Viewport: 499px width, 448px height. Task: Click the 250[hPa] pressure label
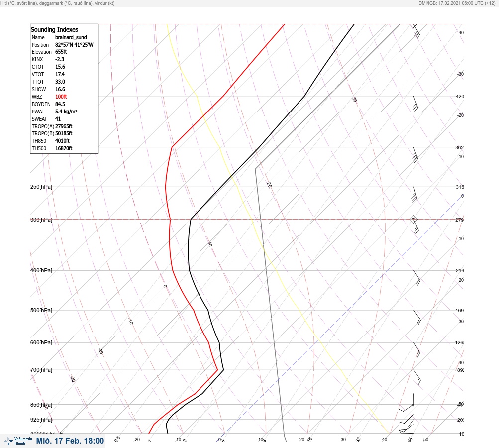41,187
